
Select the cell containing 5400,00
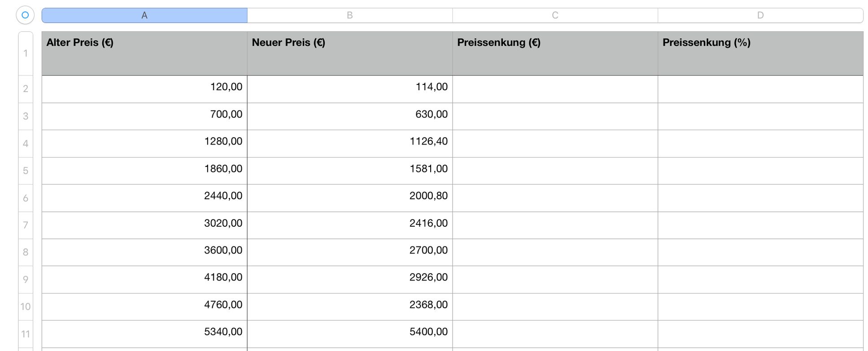[350, 334]
